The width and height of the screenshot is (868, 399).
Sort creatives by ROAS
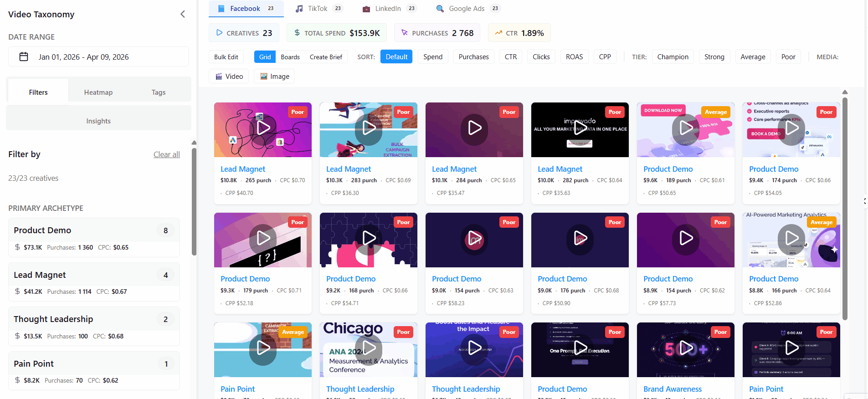(574, 57)
